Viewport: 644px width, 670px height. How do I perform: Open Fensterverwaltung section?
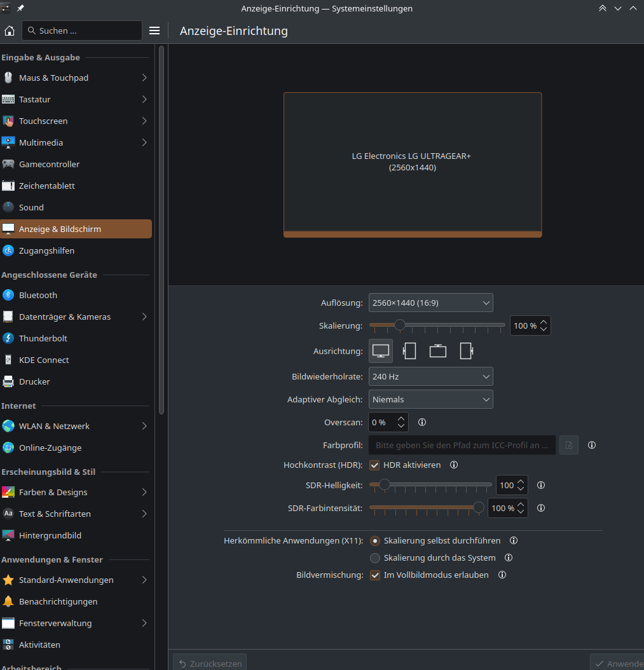click(76, 623)
